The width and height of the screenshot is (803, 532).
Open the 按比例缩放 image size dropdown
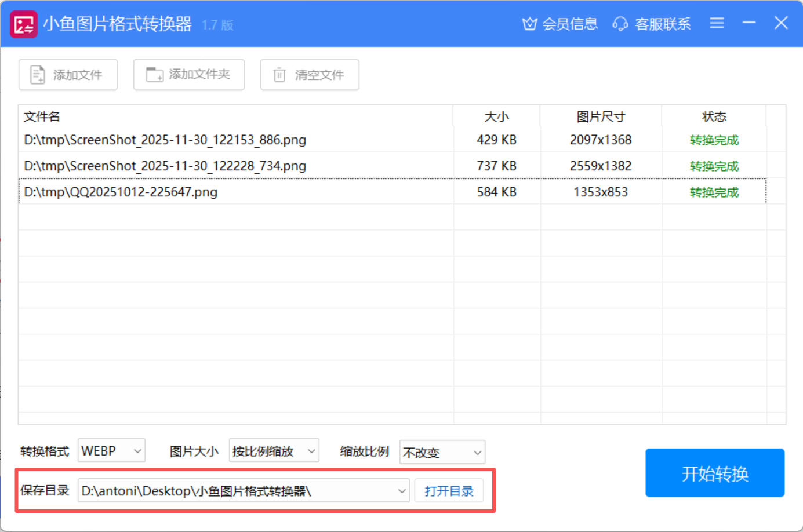(311, 451)
